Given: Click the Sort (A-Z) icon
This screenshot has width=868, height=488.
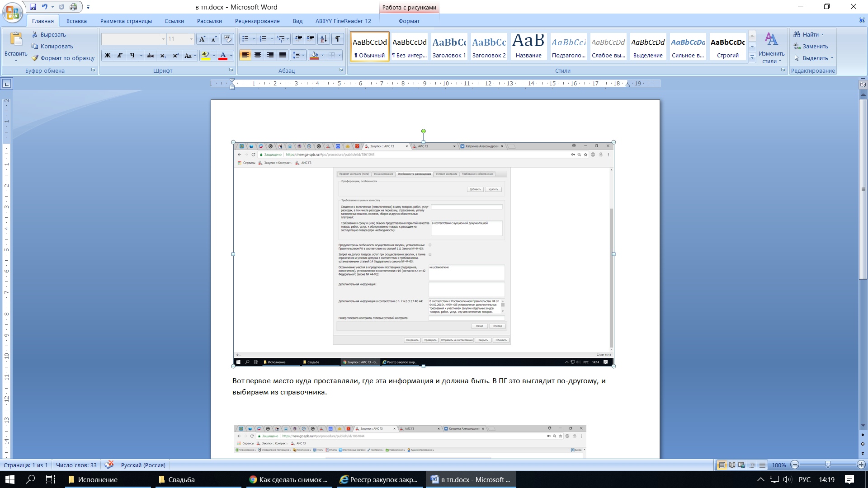Looking at the screenshot, I should pos(324,39).
